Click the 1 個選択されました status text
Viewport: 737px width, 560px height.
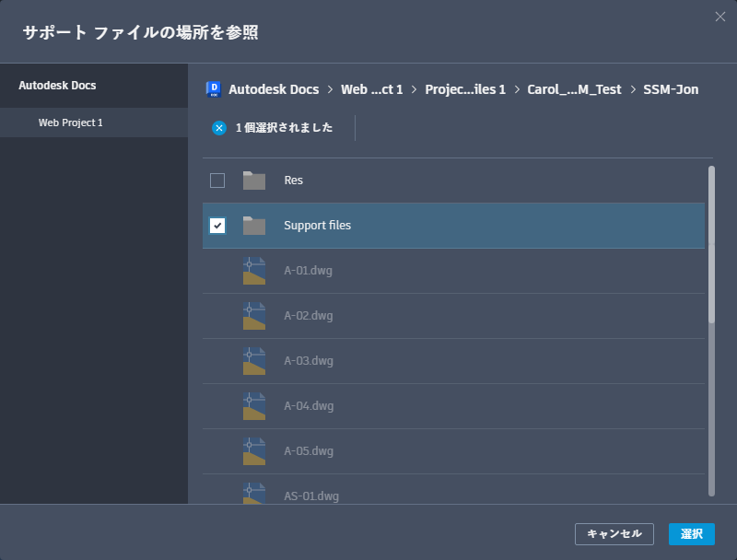tap(284, 128)
